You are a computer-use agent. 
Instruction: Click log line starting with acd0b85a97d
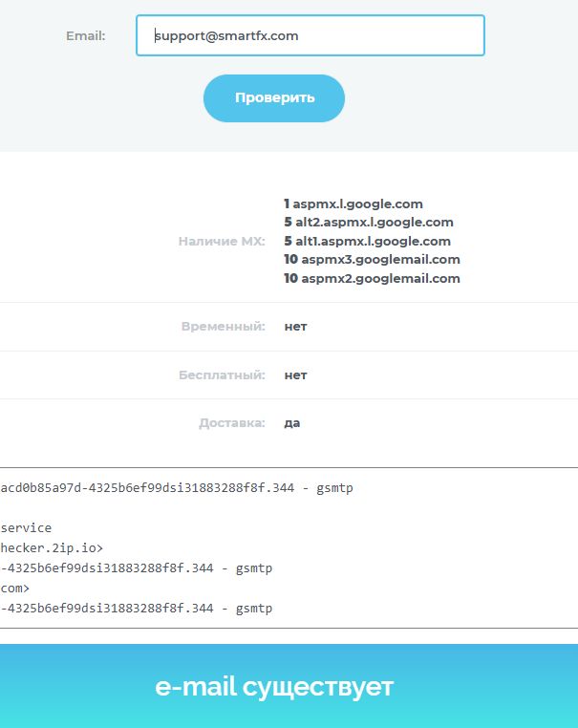click(177, 488)
